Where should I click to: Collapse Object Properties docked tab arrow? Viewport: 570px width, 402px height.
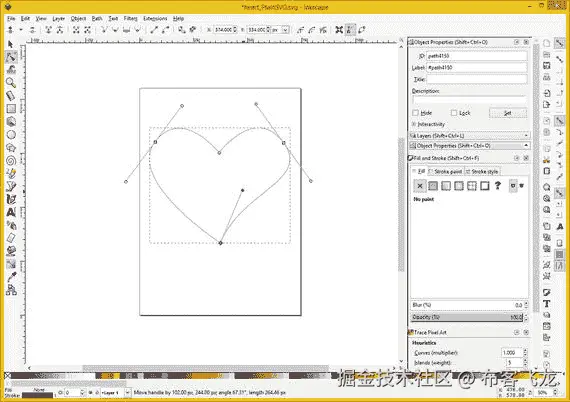pos(526,145)
